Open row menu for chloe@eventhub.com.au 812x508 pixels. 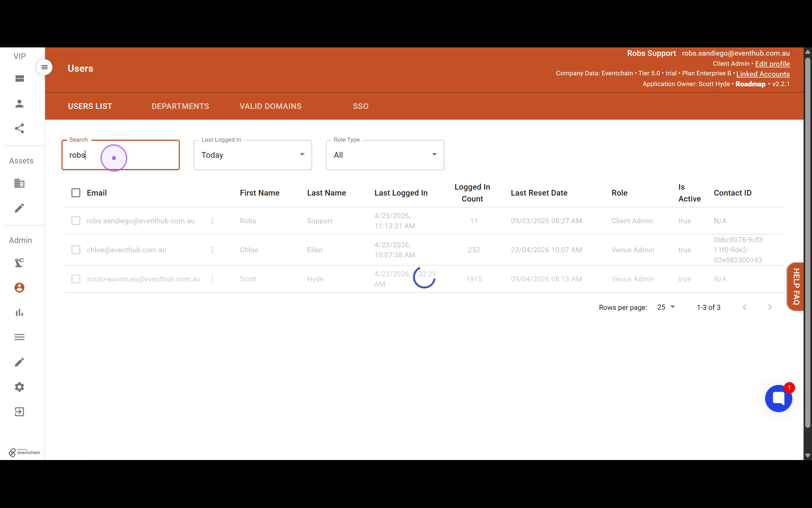[212, 250]
